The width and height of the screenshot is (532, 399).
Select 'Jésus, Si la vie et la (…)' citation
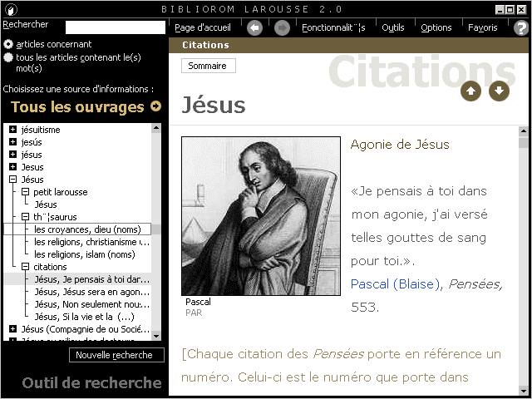pyautogui.click(x=84, y=317)
